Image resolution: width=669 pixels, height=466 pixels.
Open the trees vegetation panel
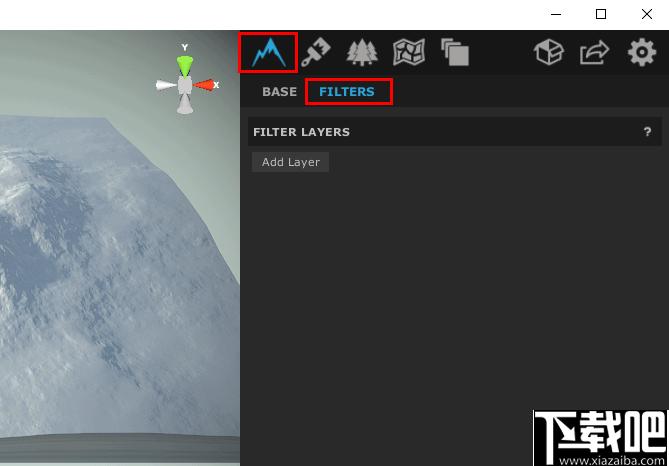coord(362,52)
